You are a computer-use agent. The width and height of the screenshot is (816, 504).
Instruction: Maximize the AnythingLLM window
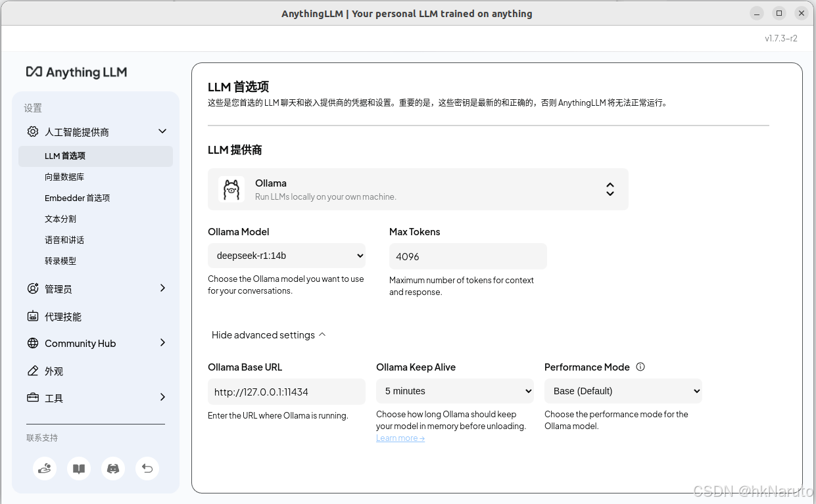779,13
